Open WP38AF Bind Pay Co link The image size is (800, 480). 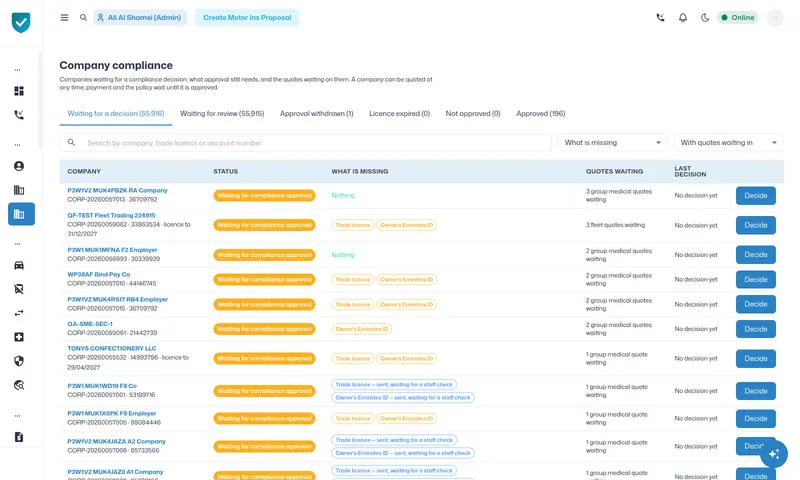coord(98,274)
